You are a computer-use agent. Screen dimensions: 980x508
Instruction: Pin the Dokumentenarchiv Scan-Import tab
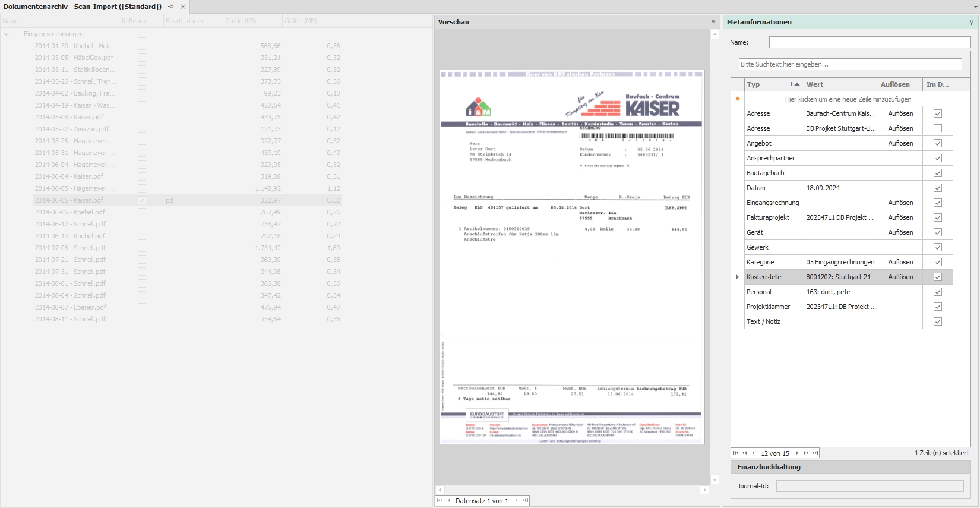[171, 7]
